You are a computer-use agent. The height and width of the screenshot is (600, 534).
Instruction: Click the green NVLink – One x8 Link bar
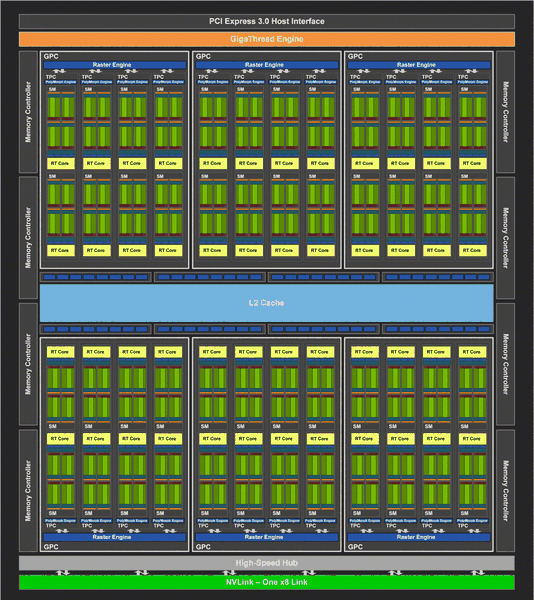[267, 582]
